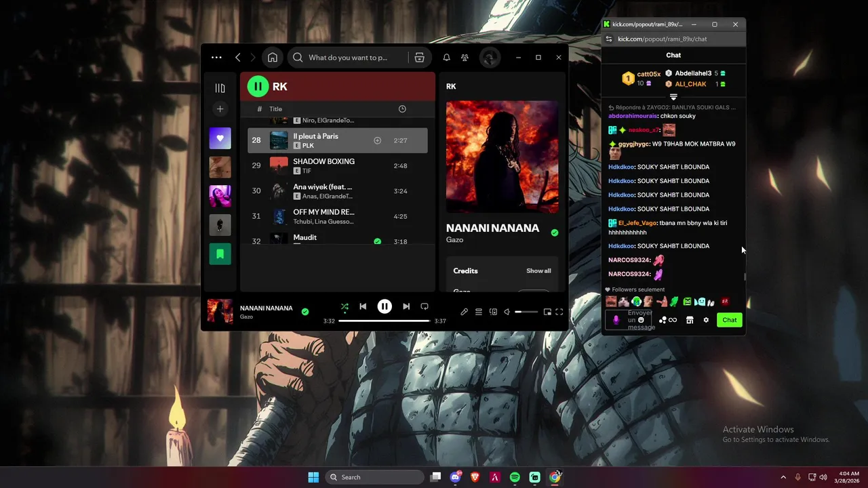Click username El_Jefe_Vago in chat
This screenshot has width=868, height=488.
tap(637, 223)
